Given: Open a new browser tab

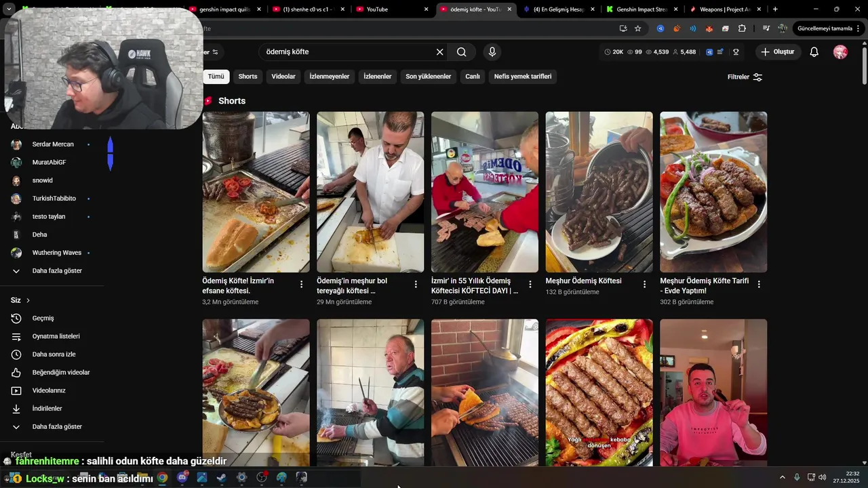Looking at the screenshot, I should [775, 9].
